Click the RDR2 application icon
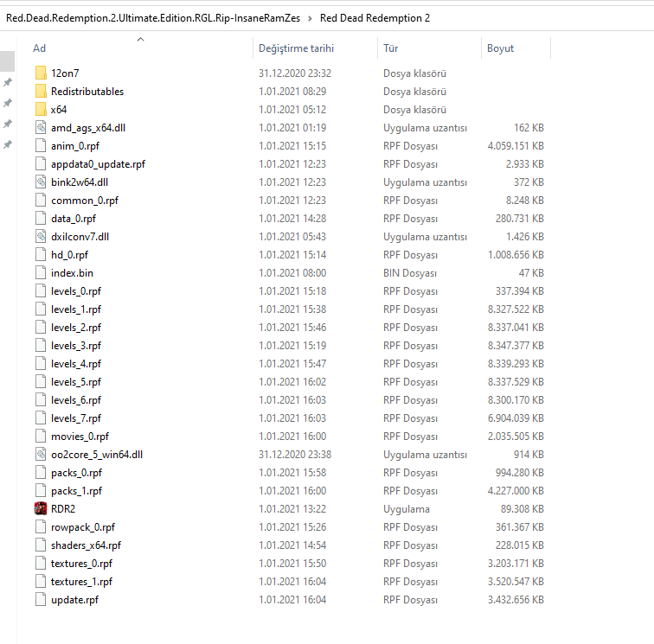 (41, 508)
